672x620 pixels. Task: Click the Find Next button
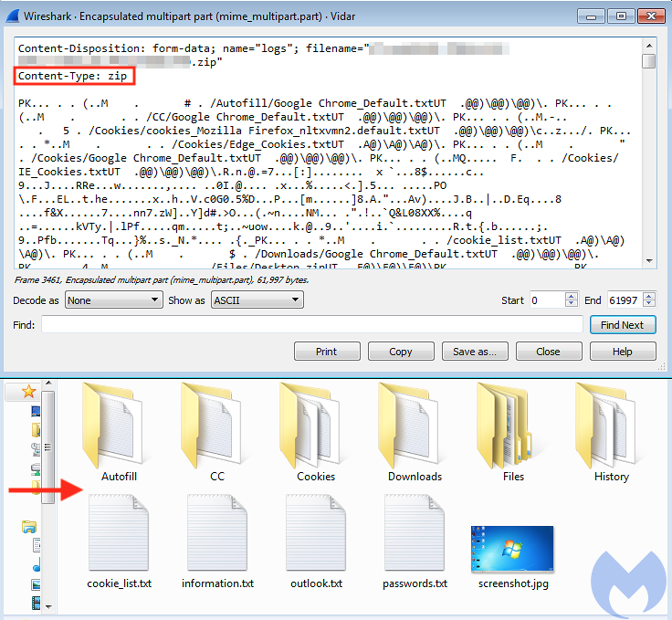(x=623, y=325)
